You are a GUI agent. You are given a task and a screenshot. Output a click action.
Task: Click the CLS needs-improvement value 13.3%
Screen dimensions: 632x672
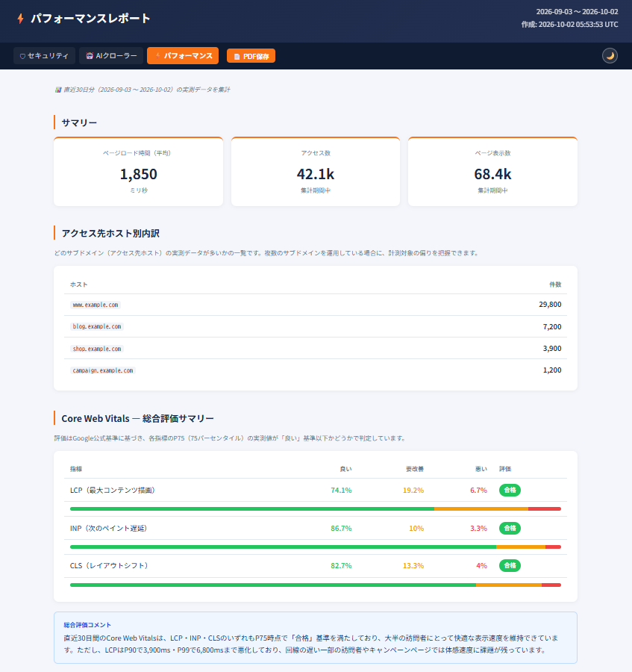(x=413, y=566)
